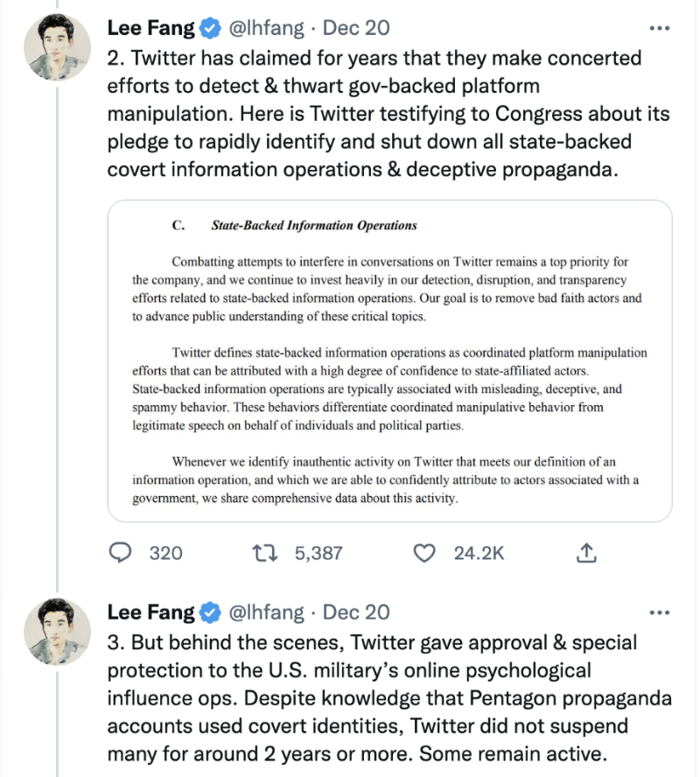This screenshot has height=777, width=700.
Task: Open the State-Backed Information Operations image
Action: tap(389, 360)
